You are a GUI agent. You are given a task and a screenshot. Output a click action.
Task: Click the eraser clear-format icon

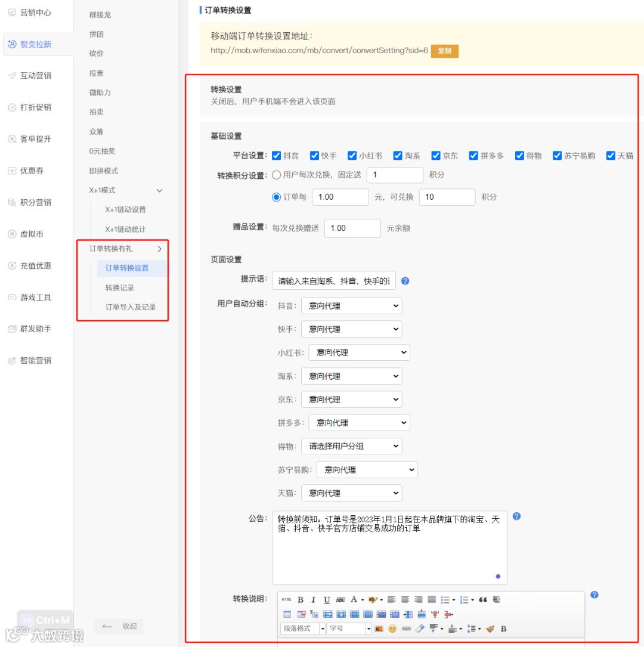[x=420, y=629]
